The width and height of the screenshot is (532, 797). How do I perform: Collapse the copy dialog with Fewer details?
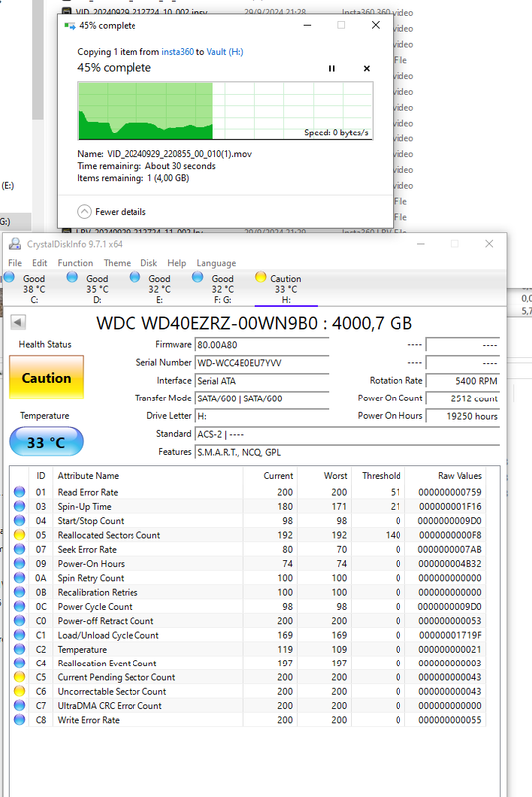(112, 212)
